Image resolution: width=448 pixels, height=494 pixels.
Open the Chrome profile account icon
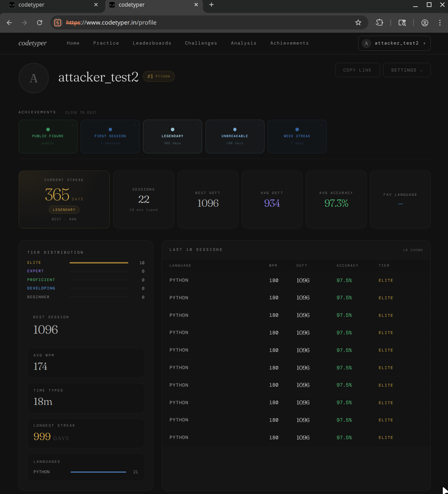[x=425, y=23]
